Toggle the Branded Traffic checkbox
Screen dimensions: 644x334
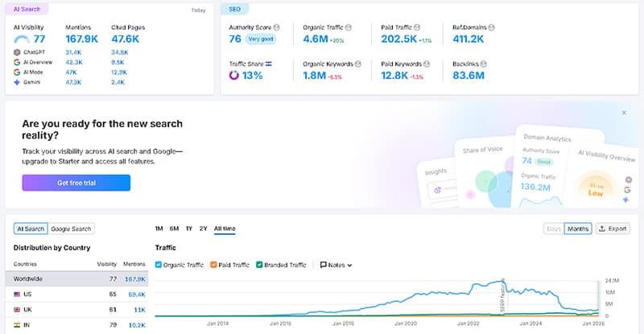click(259, 265)
